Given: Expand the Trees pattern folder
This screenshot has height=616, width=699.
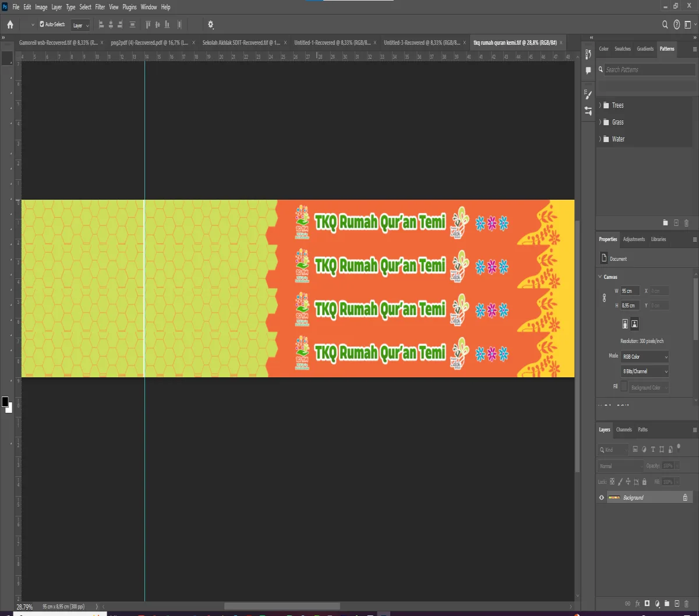Looking at the screenshot, I should [x=600, y=105].
